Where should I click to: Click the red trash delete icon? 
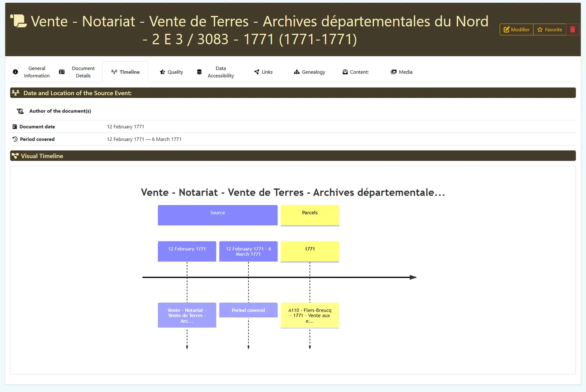pyautogui.click(x=572, y=30)
